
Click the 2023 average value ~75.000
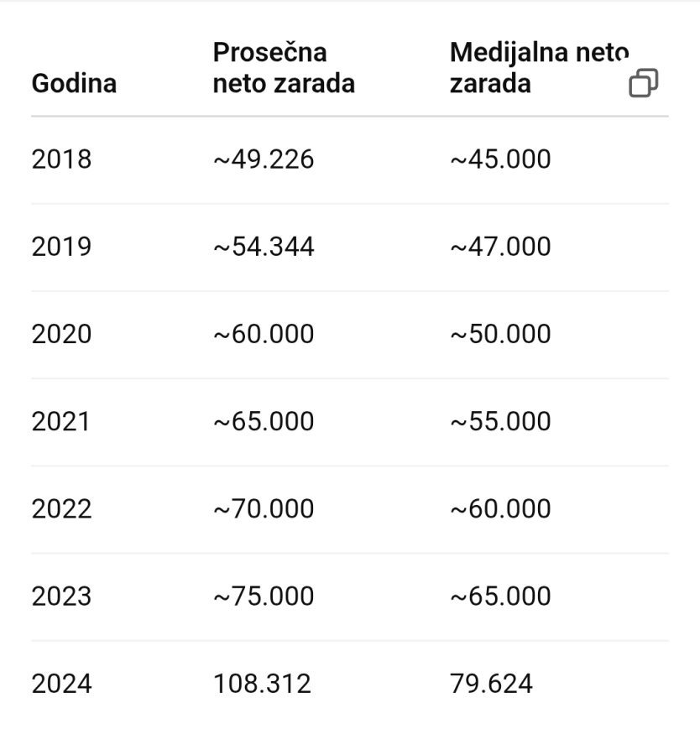(x=264, y=596)
